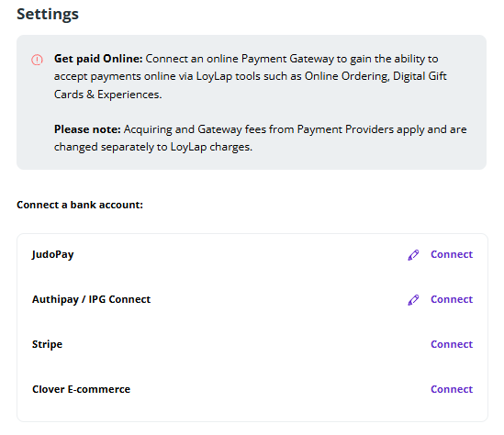Click the bold 'Get paid Online:' text
This screenshot has height=435, width=504.
click(x=98, y=59)
